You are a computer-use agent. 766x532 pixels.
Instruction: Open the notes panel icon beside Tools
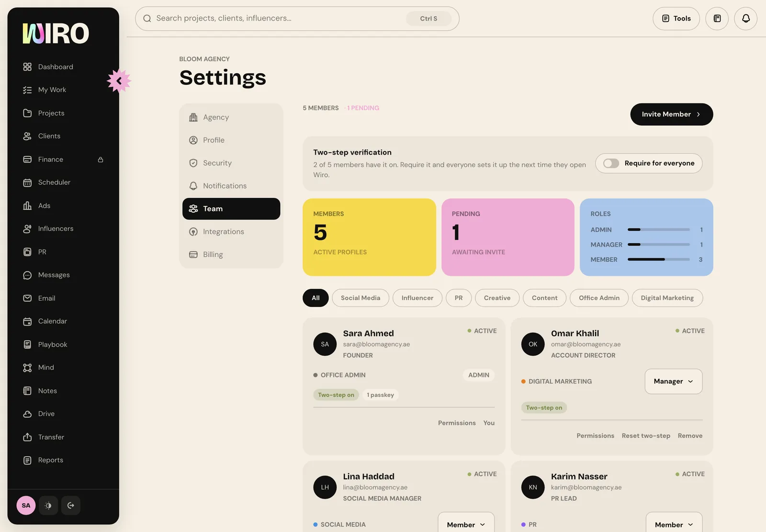point(717,19)
